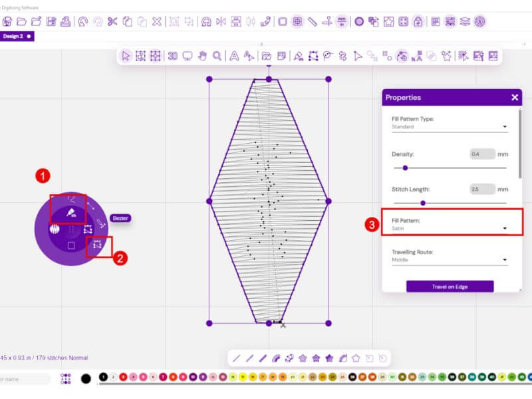Click the Density slider handle
The width and height of the screenshot is (532, 399).
[405, 168]
